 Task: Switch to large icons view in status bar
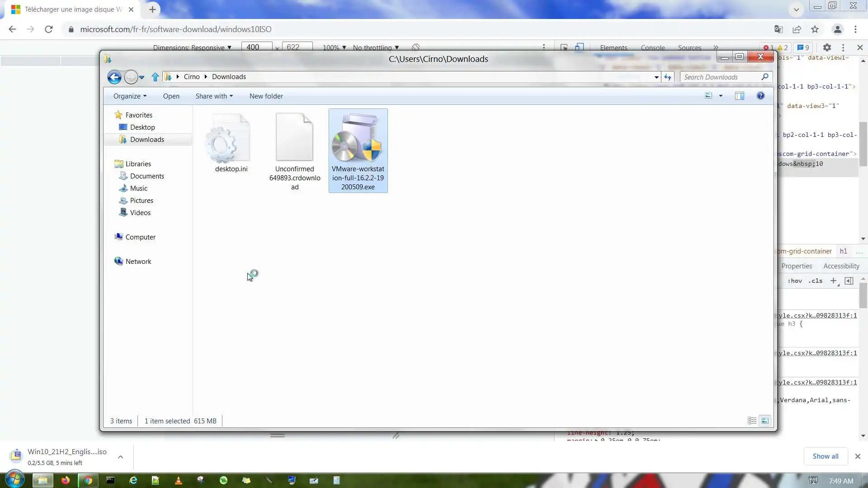(x=765, y=421)
